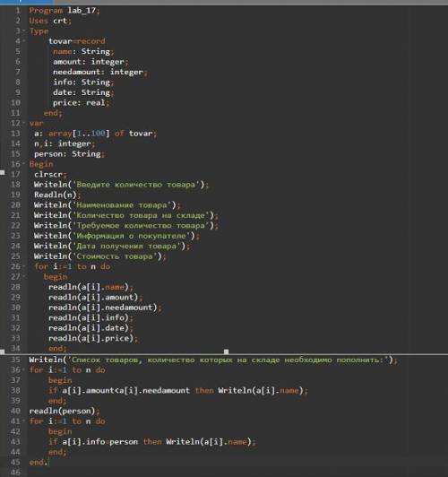The width and height of the screenshot is (448, 477).
Task: Click Writeln 'Список товаров...' on line 35
Action: click(x=213, y=360)
